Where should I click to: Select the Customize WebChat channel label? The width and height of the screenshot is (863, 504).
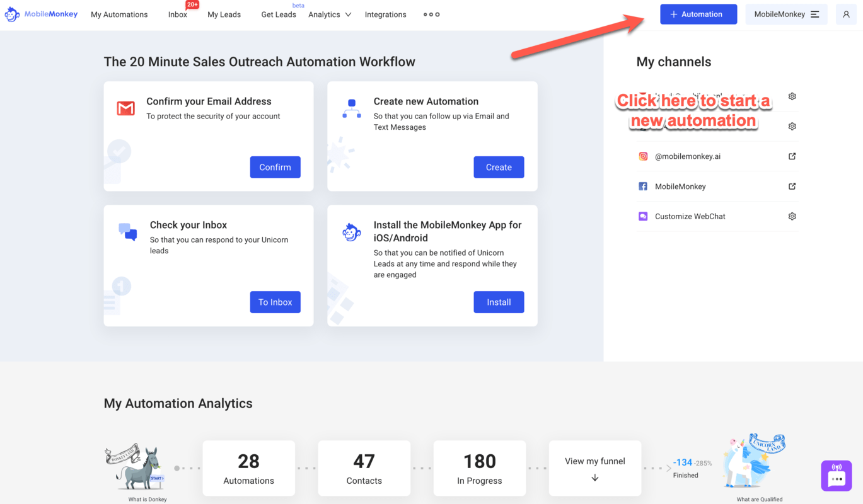pyautogui.click(x=690, y=216)
